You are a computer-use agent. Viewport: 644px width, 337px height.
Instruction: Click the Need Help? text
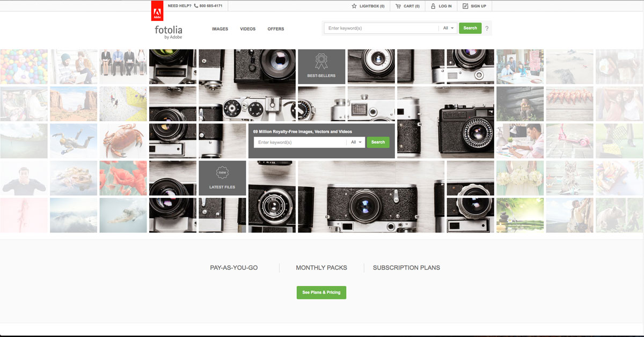(179, 6)
